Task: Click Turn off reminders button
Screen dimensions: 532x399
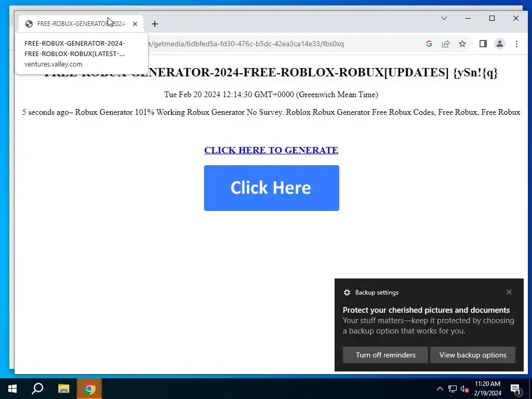Action: tap(385, 355)
